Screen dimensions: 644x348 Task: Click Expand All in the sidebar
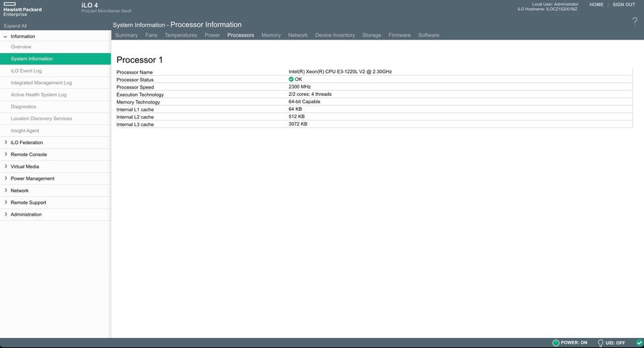(x=15, y=26)
